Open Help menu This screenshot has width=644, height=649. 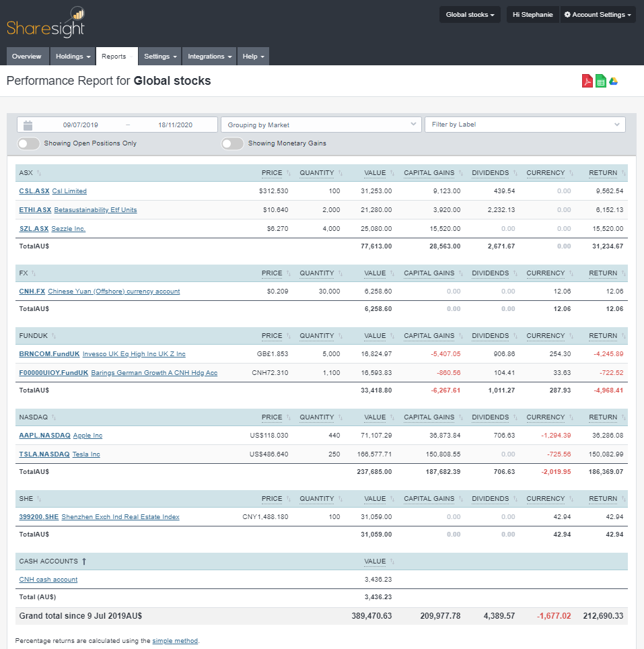253,57
